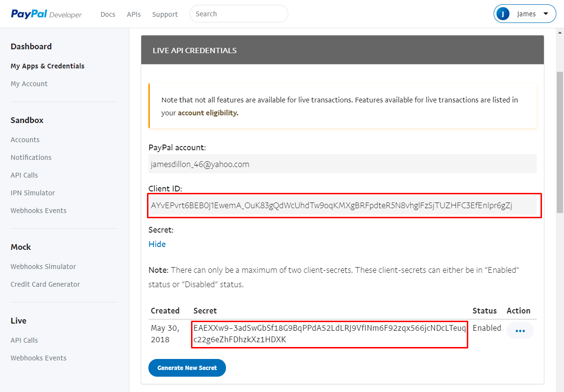Image resolution: width=564 pixels, height=392 pixels.
Task: Open Live API Calls
Action: [x=24, y=340]
